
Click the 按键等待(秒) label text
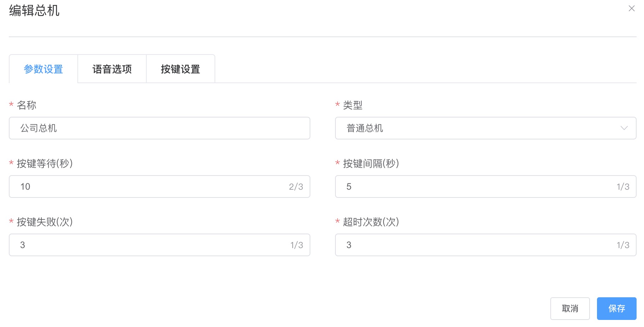(45, 163)
